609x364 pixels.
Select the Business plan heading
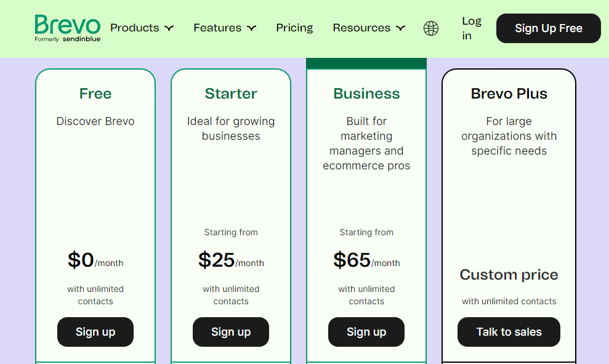point(366,94)
